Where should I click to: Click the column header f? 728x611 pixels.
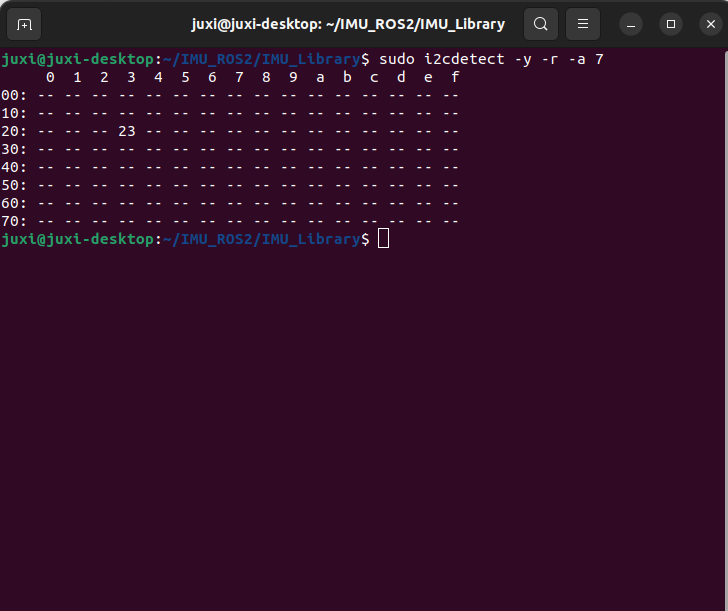click(x=455, y=77)
